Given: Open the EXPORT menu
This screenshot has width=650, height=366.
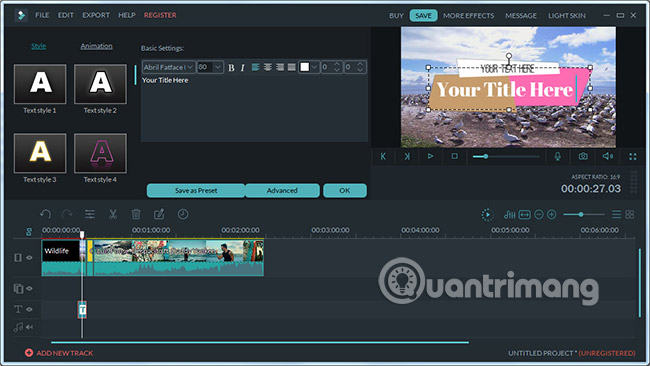Looking at the screenshot, I should [x=96, y=15].
